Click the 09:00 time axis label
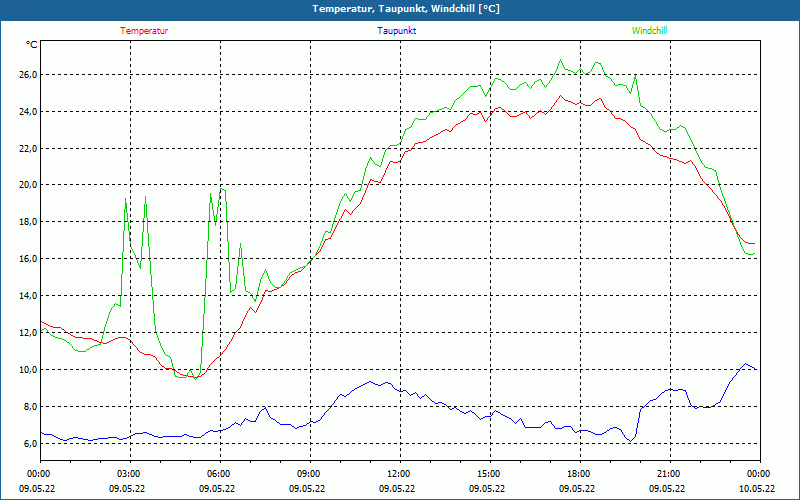 click(310, 473)
